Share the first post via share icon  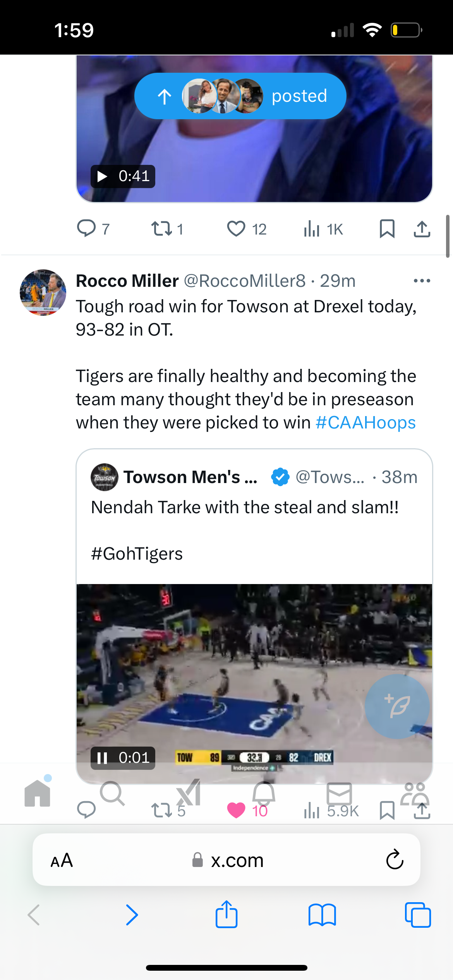422,228
